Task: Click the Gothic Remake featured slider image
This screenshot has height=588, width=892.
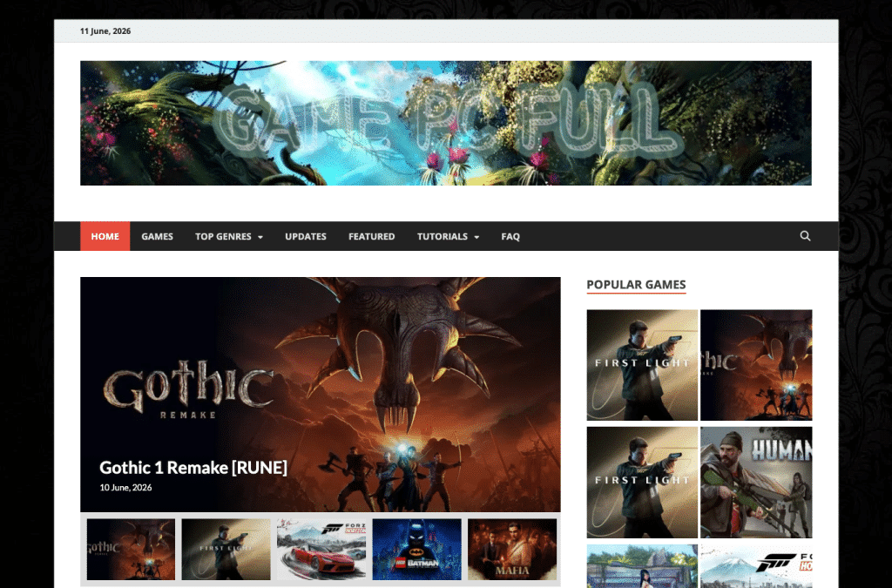Action: tap(321, 394)
